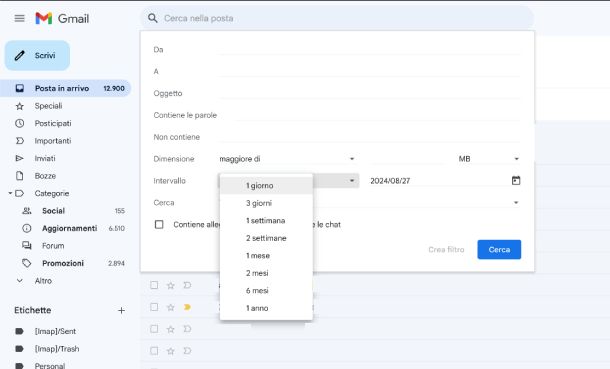
Task: Click the search magnifier icon
Action: 153,18
